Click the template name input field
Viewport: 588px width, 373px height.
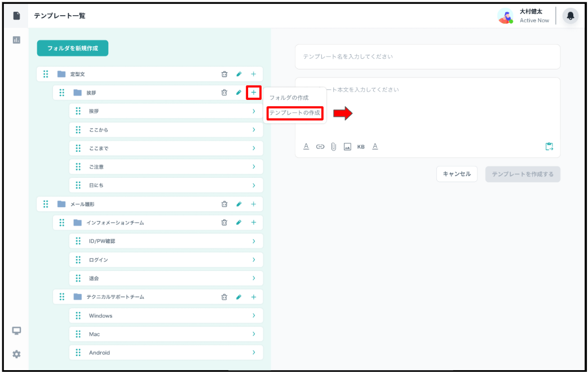tap(427, 56)
